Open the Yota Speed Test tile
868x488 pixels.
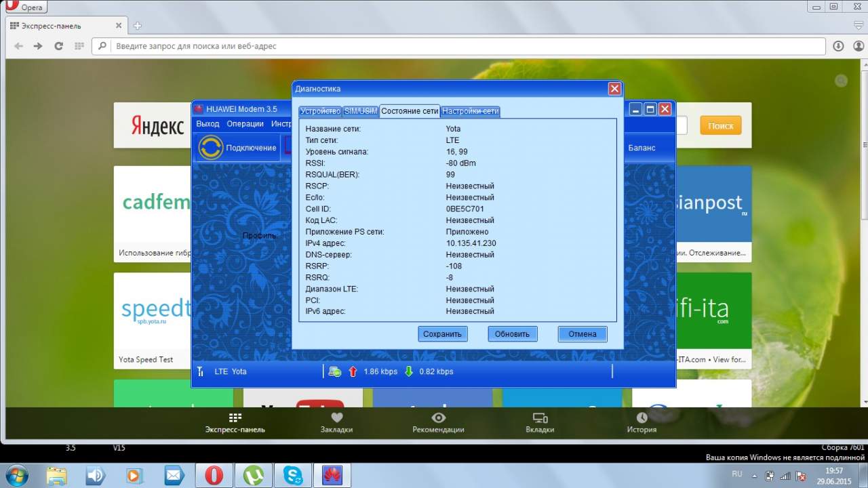click(153, 320)
